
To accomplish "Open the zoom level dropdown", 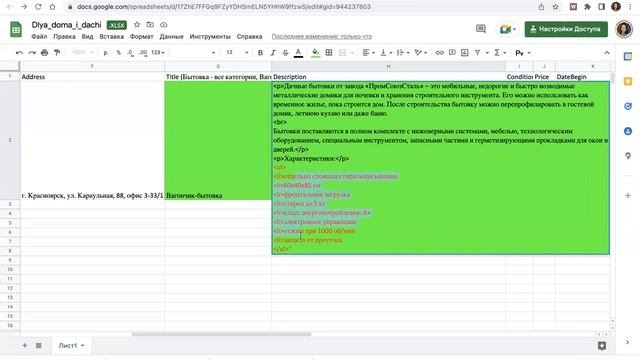I will click(x=83, y=53).
